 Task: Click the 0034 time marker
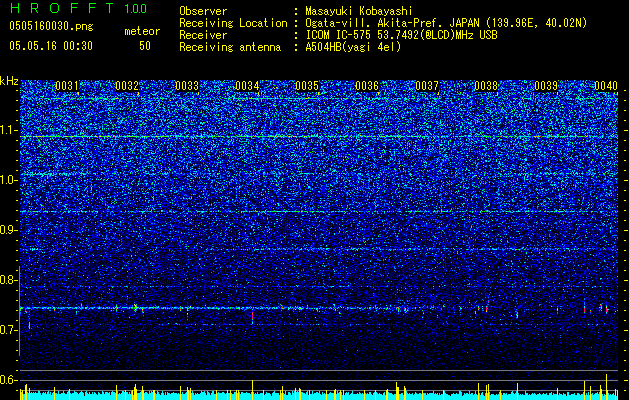[247, 86]
